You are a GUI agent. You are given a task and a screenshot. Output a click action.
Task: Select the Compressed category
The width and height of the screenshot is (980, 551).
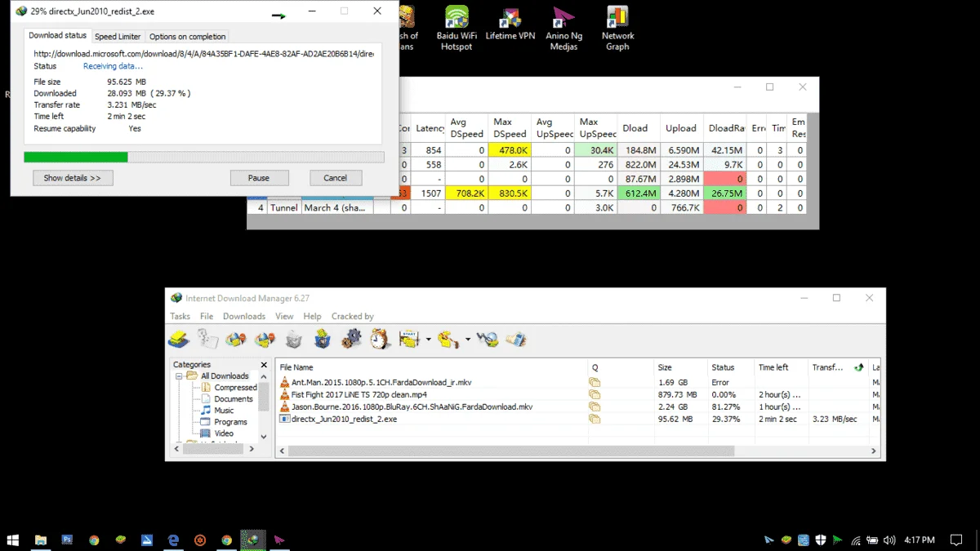[x=235, y=388]
